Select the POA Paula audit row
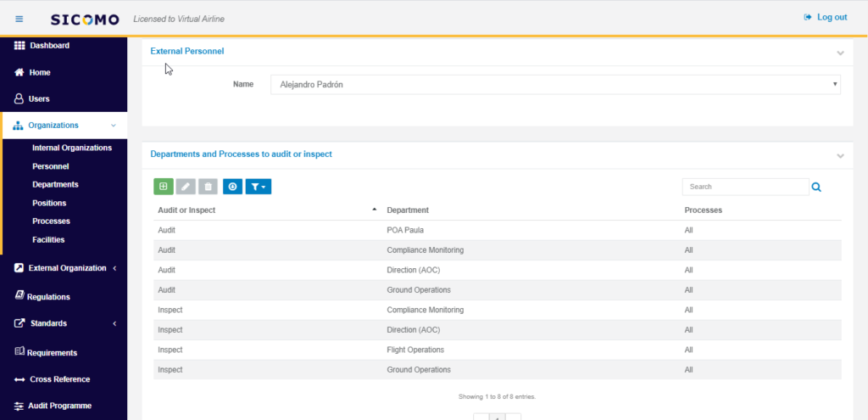The height and width of the screenshot is (420, 868). (497, 230)
